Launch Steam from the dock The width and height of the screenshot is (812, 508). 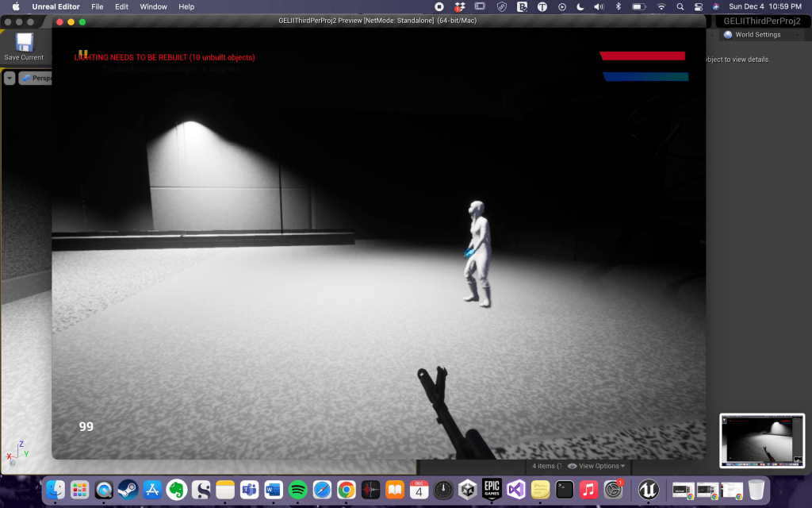[x=127, y=490]
